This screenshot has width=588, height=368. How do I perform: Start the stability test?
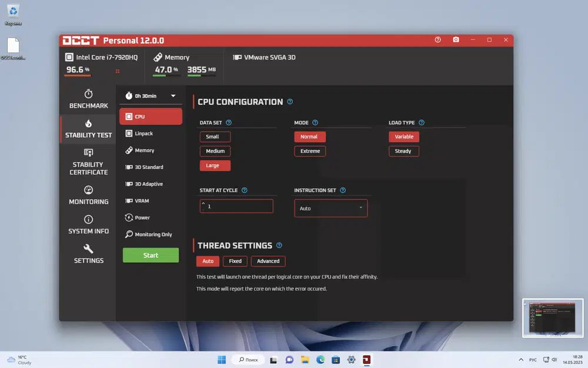pyautogui.click(x=151, y=256)
